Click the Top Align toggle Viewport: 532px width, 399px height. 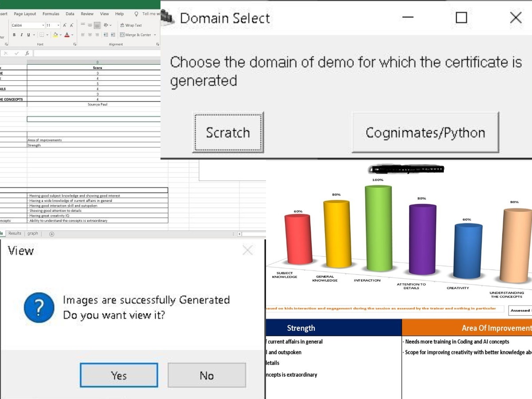83,23
